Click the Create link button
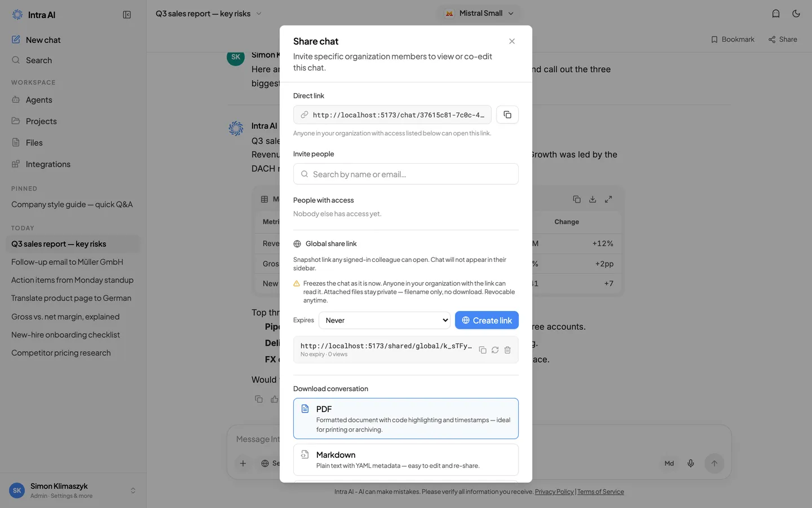The height and width of the screenshot is (508, 812). click(x=487, y=320)
